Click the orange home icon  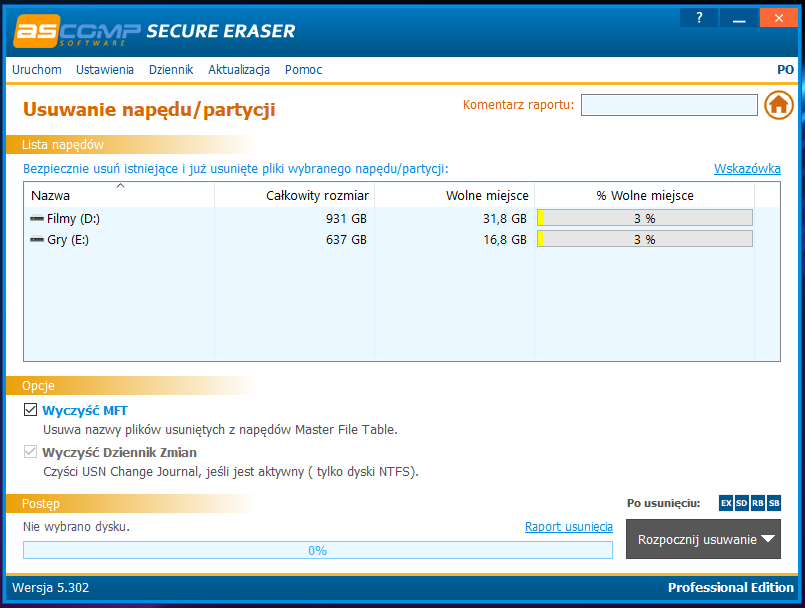(x=778, y=105)
